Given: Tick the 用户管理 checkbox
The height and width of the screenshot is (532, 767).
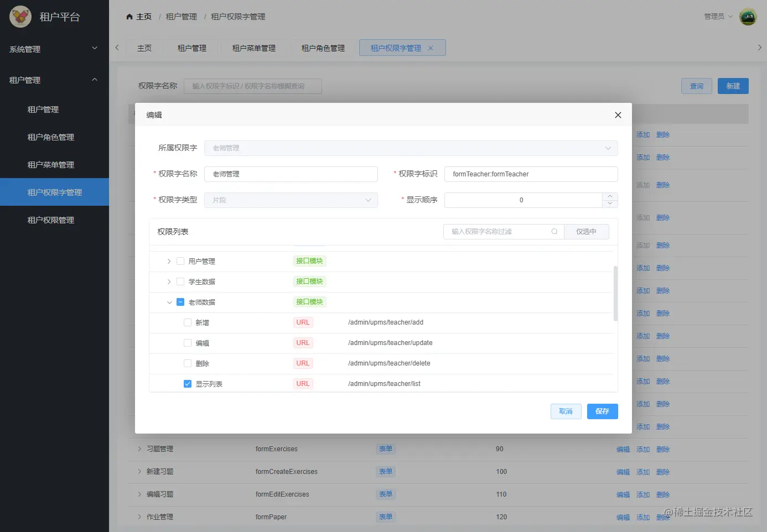Looking at the screenshot, I should coord(180,261).
